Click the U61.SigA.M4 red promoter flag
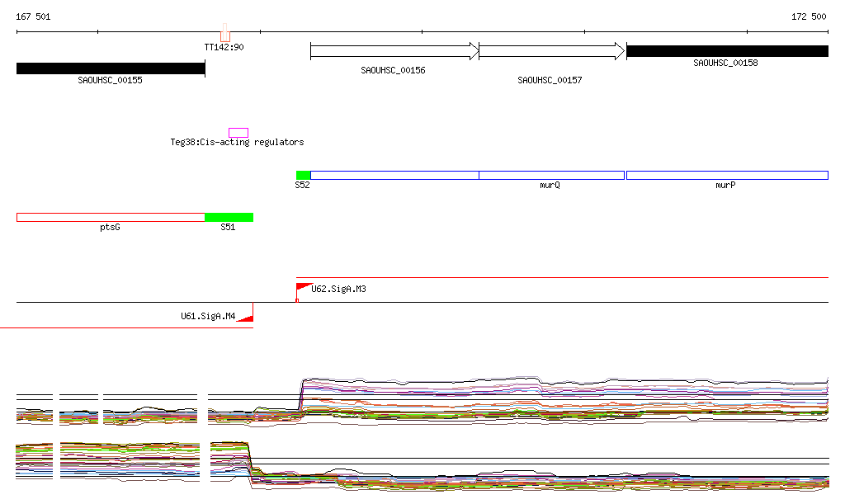The height and width of the screenshot is (504, 845). click(x=246, y=313)
